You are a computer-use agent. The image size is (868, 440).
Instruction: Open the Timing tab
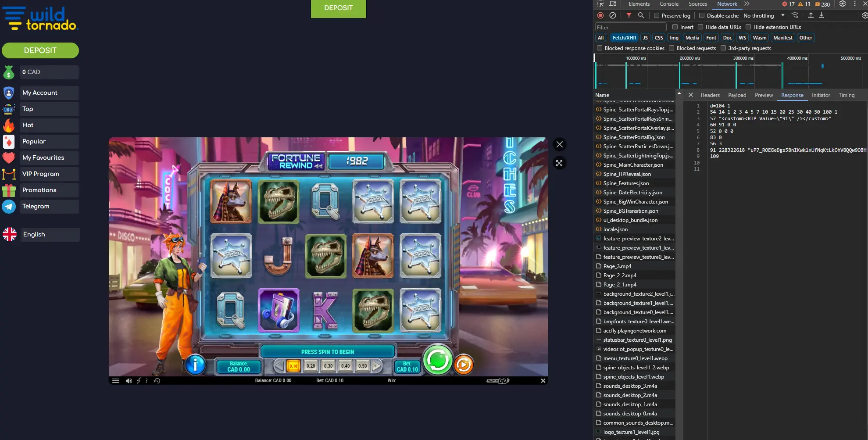click(847, 95)
